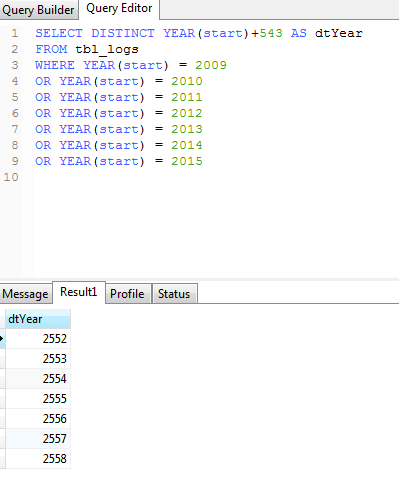Click the value 2014 in the query
The image size is (399, 490).
(187, 145)
